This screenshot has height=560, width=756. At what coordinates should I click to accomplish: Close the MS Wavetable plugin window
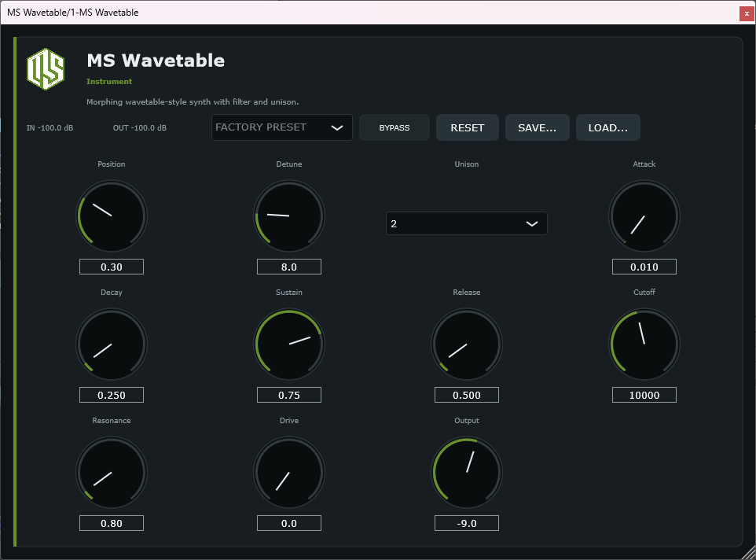pos(747,13)
